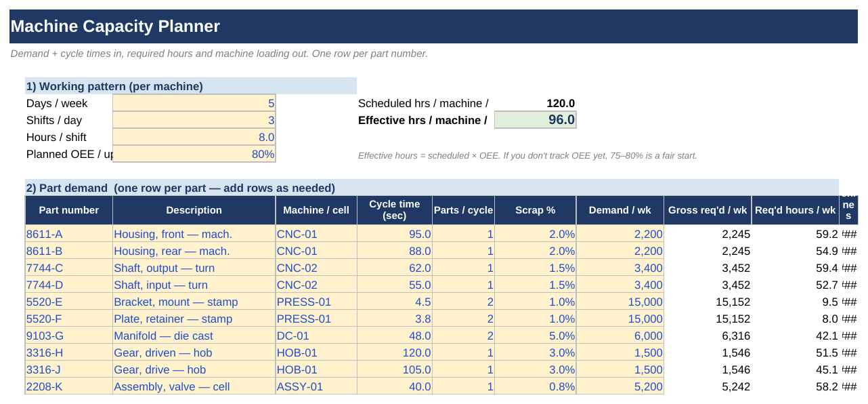Select description Bracket, mount — stamp
The height and width of the screenshot is (404, 868).
click(x=194, y=302)
